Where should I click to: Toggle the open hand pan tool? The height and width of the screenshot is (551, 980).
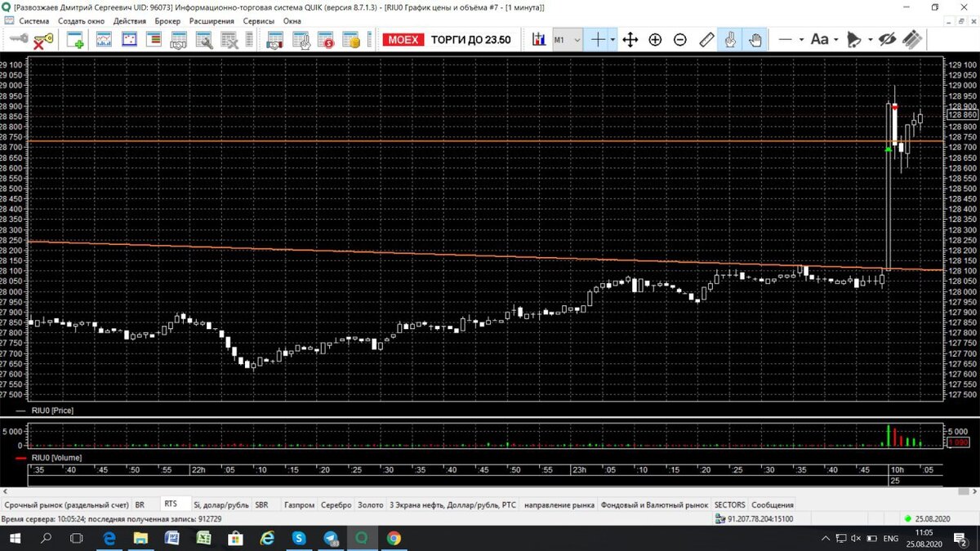coord(755,39)
